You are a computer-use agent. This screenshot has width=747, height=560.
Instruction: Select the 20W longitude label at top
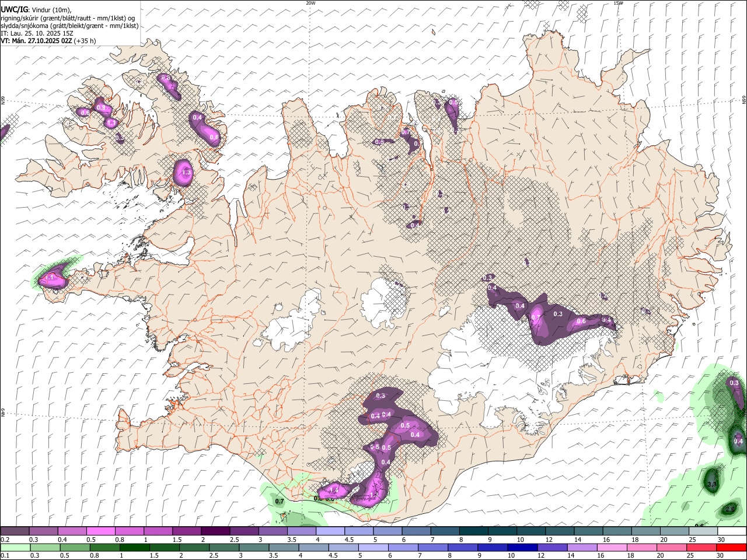[x=311, y=3]
